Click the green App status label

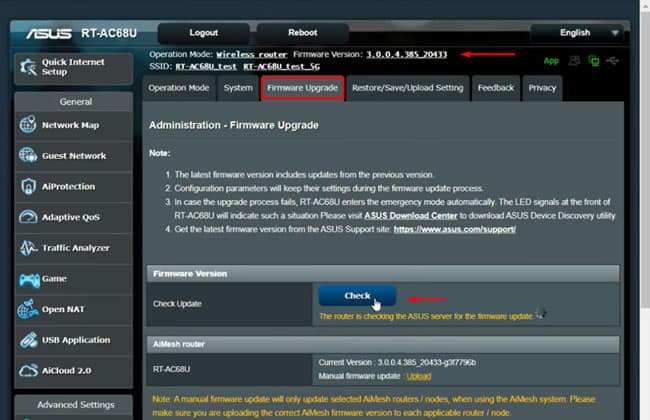pyautogui.click(x=551, y=61)
